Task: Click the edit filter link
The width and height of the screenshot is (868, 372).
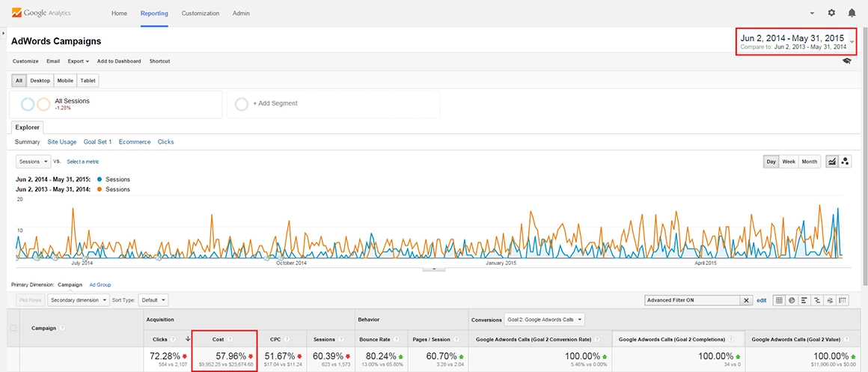Action: tap(761, 300)
